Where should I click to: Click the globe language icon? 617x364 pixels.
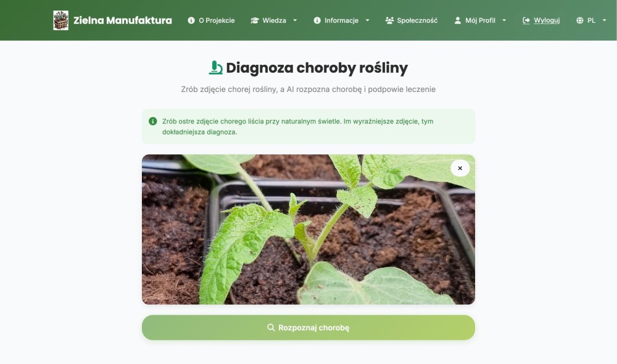coord(579,20)
